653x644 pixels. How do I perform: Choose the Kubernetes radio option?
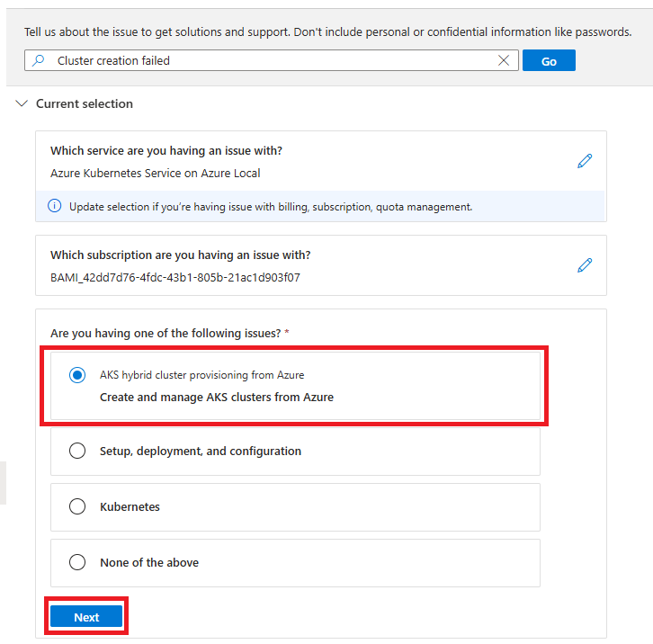click(x=77, y=507)
